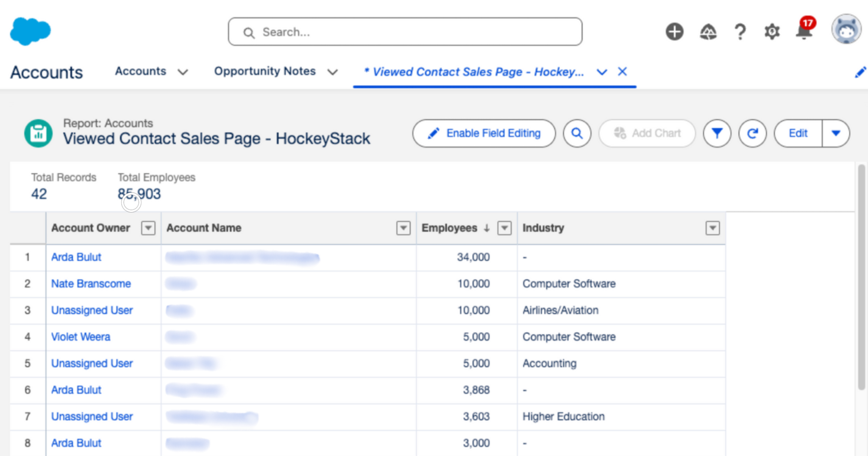
Task: Select the Viewed Contact Sales Page tab
Action: [474, 72]
